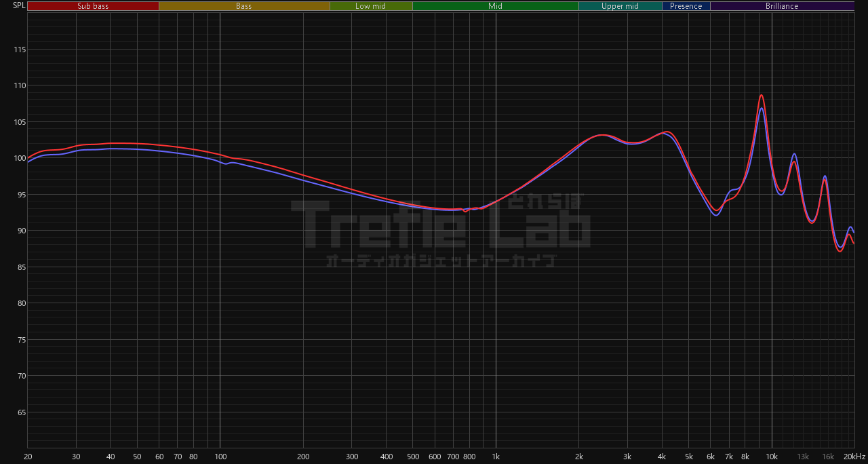Click the Low mid band label
Image resolution: width=868 pixels, height=464 pixels.
[x=371, y=6]
